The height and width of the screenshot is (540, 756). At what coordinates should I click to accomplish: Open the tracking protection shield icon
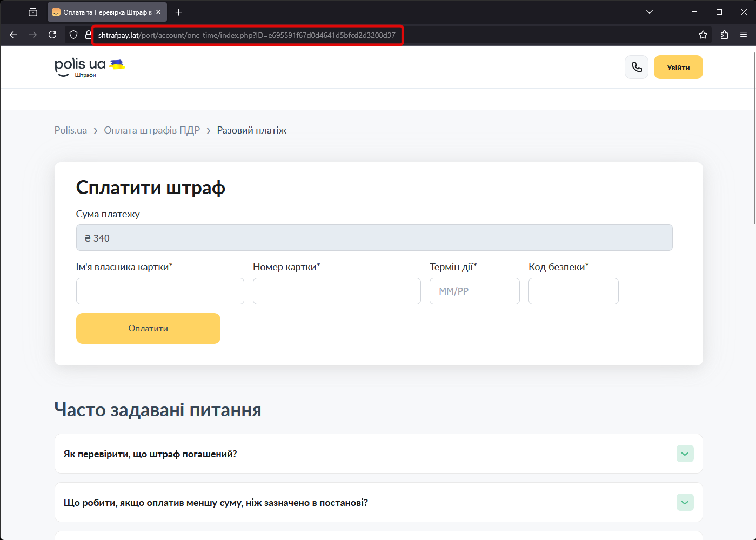pyautogui.click(x=73, y=35)
